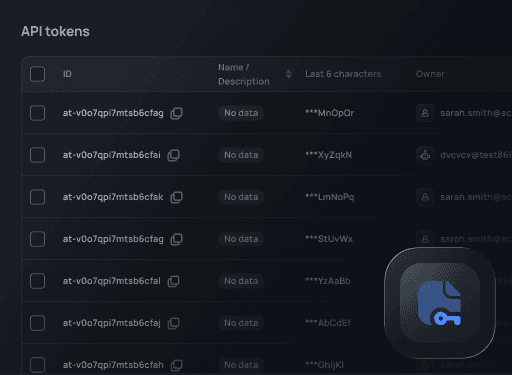
Task: Select the at-v0o7qpi7mtsb6cfah row checkbox
Action: (37, 365)
